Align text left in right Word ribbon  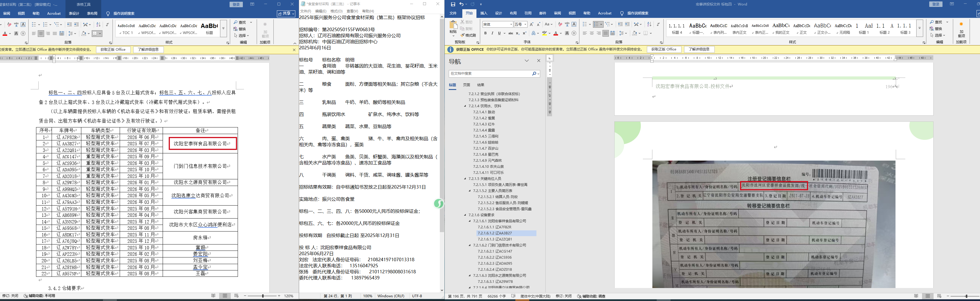coord(585,33)
